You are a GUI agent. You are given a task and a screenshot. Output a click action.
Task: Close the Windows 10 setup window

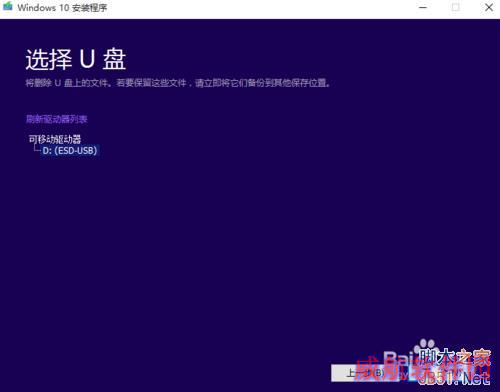pos(489,7)
